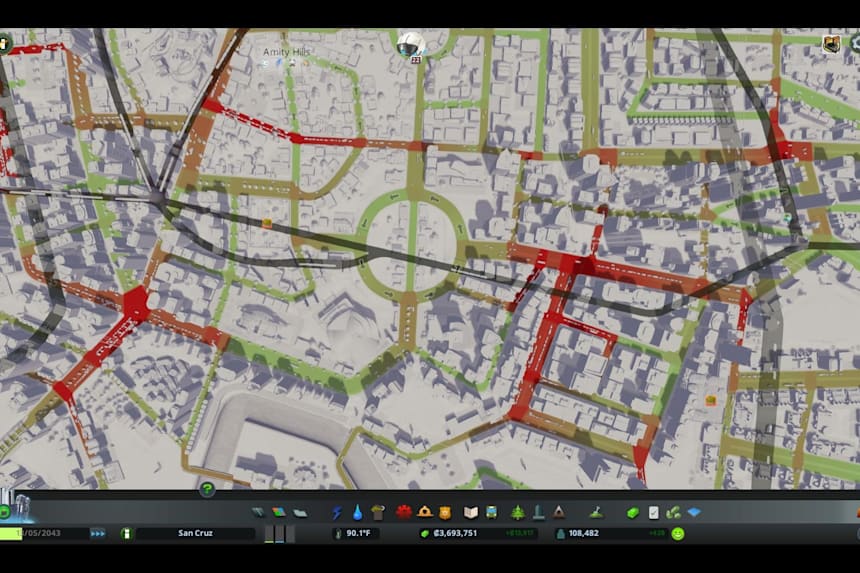The width and height of the screenshot is (860, 573).
Task: Click the 108,482 population counter
Action: (583, 533)
